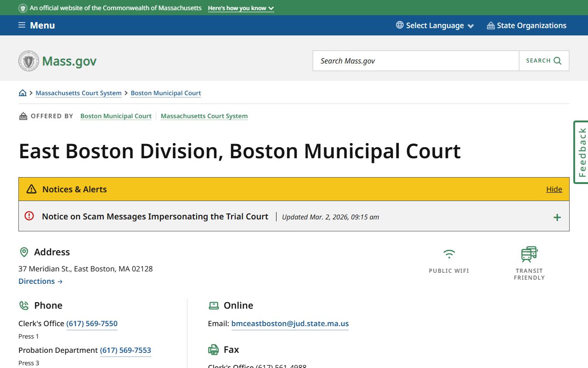This screenshot has width=588, height=368.
Task: Open Boston Municipal Court offered-by link
Action: point(116,116)
